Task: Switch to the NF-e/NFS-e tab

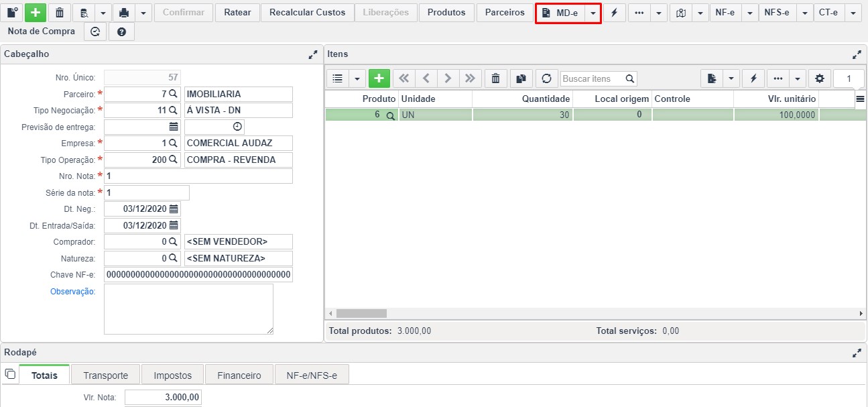Action: [x=312, y=375]
